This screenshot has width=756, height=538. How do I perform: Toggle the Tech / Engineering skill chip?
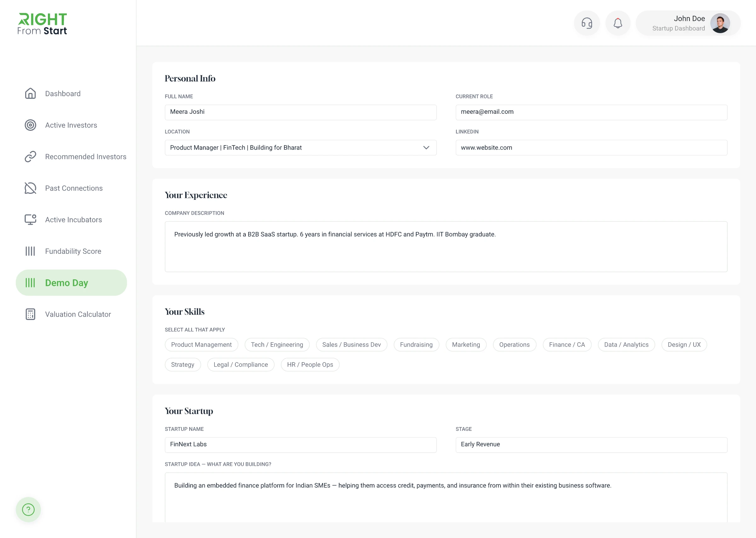[x=277, y=344]
